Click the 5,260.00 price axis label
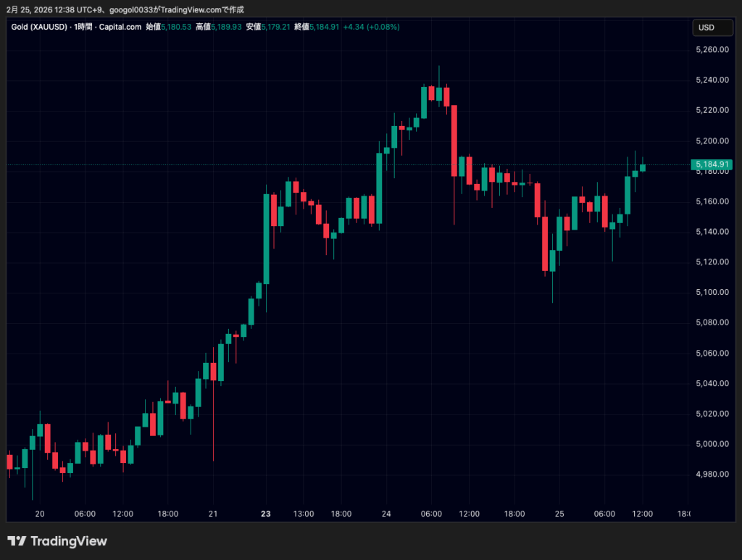The height and width of the screenshot is (560, 742). (x=711, y=50)
